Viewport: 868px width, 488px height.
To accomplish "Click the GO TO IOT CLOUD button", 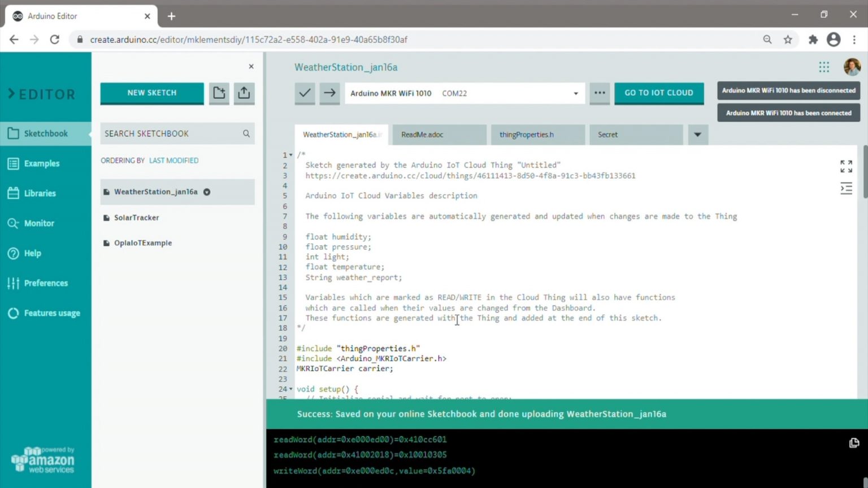I will [659, 93].
